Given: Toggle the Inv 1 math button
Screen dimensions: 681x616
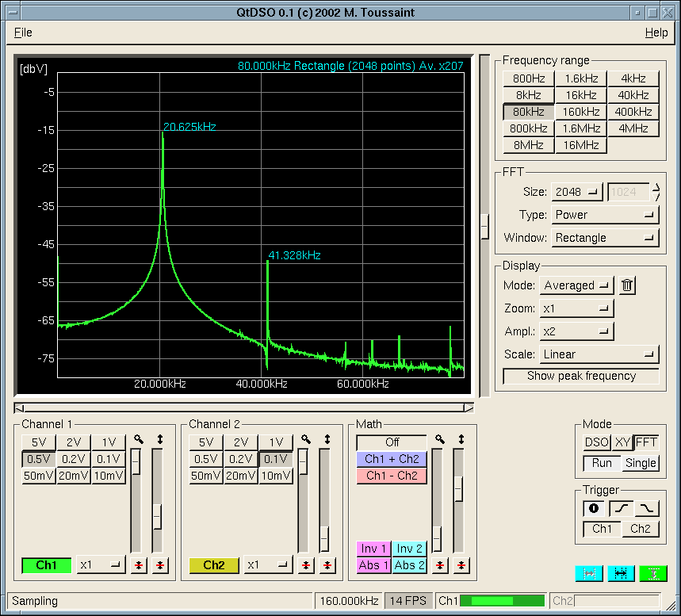Looking at the screenshot, I should coord(373,549).
